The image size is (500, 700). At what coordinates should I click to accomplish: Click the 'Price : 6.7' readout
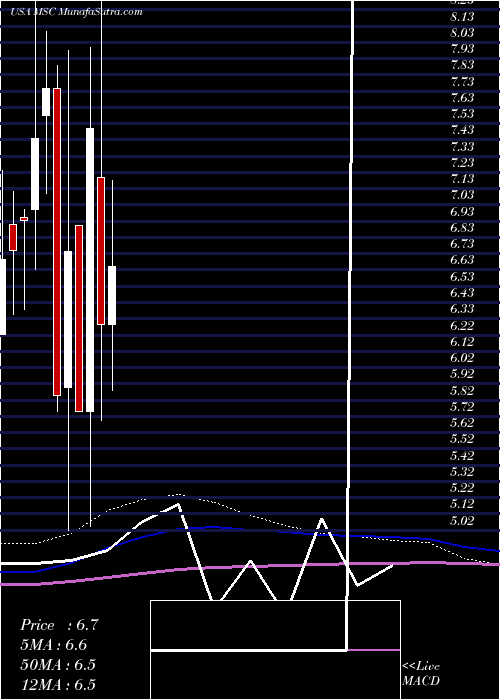point(59,625)
